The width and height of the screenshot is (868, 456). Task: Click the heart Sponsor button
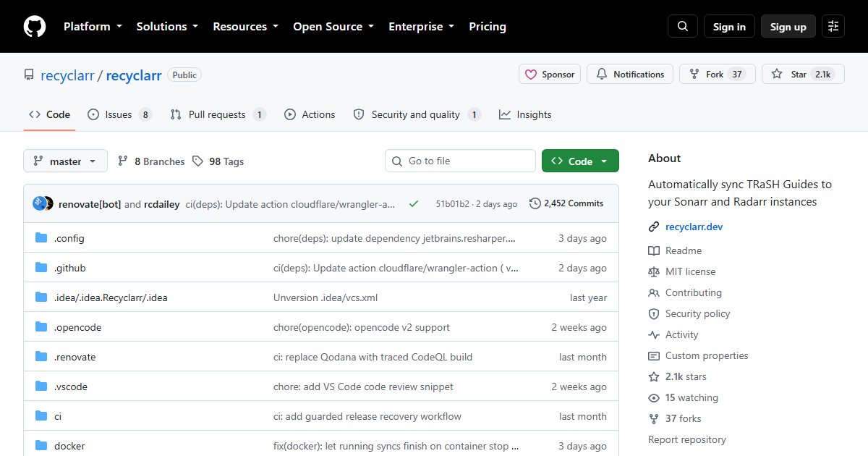550,74
